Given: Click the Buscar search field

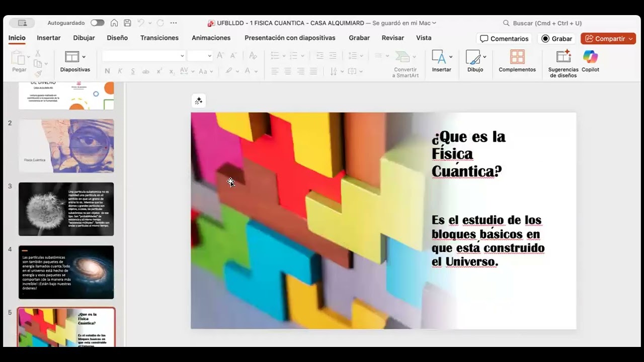Looking at the screenshot, I should point(542,23).
